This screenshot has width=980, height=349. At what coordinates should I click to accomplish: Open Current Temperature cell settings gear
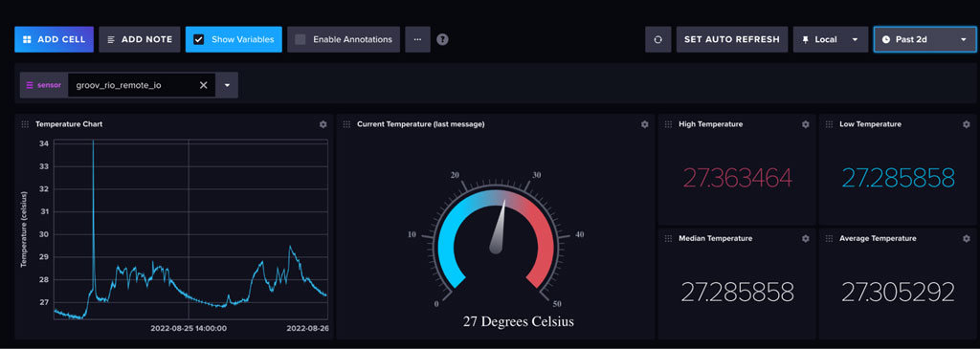[x=645, y=124]
